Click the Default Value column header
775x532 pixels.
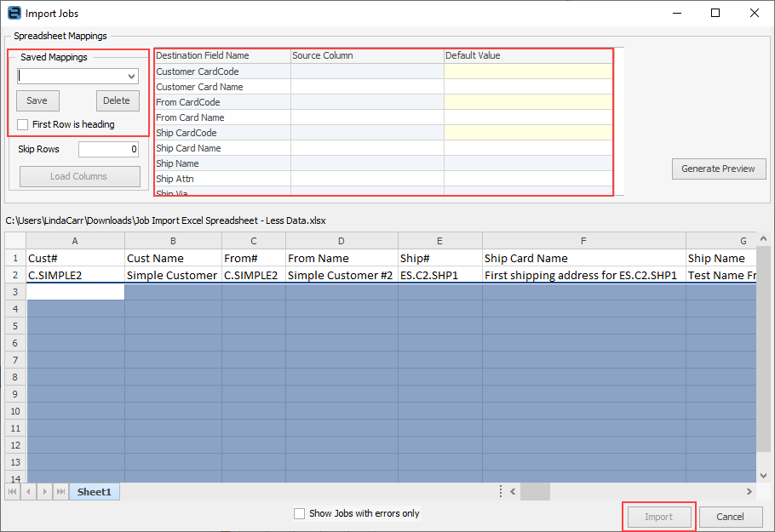coord(528,55)
